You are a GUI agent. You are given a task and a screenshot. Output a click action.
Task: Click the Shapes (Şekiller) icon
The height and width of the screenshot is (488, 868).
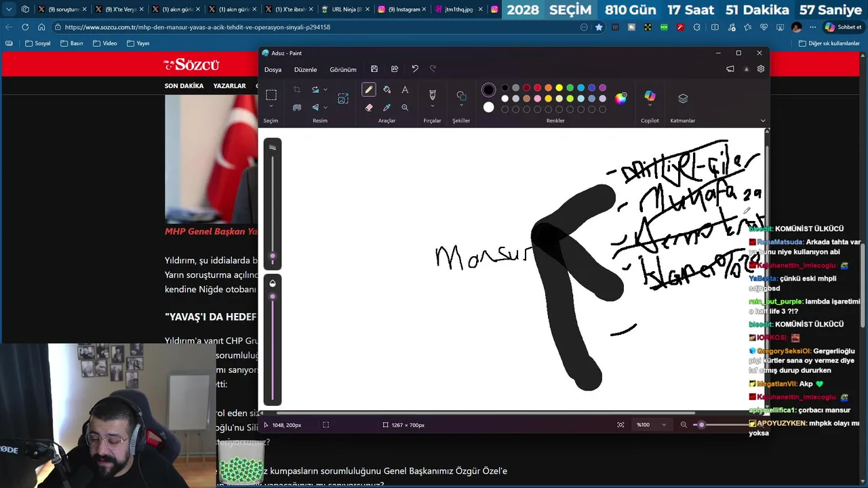[x=461, y=95]
